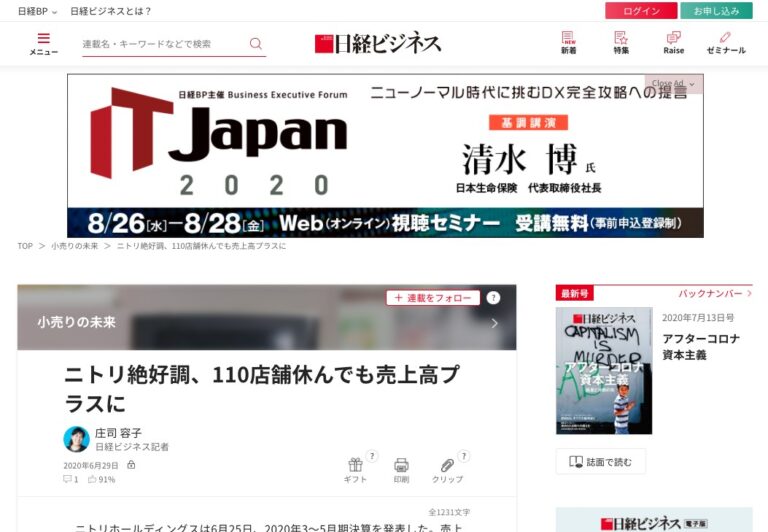Open the アフターコロナ 資本主義 issue title
This screenshot has width=768, height=532.
[701, 346]
